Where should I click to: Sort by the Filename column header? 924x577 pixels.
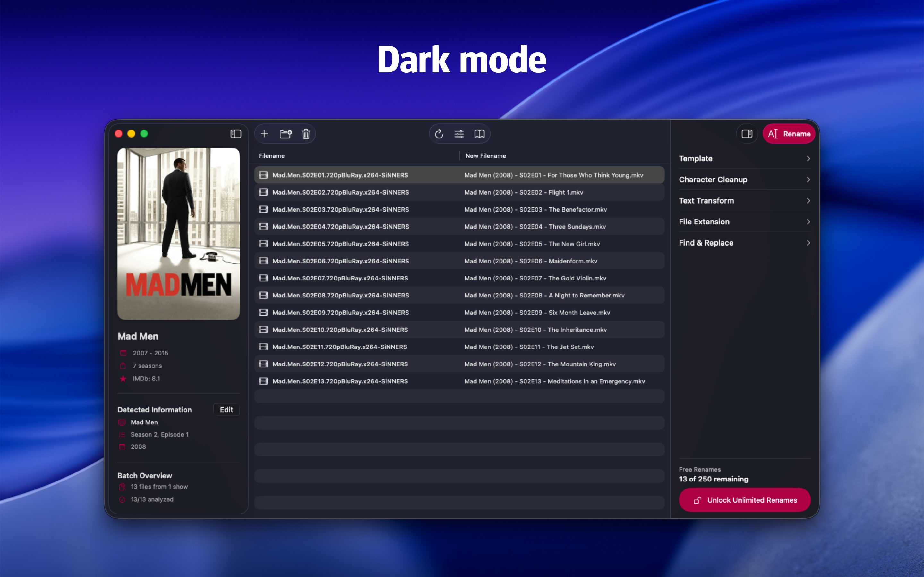[271, 156]
